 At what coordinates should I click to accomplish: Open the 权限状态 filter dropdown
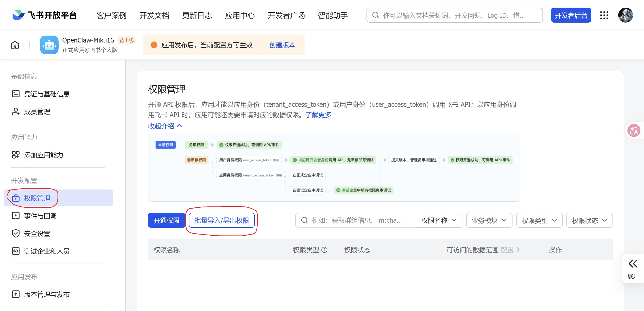pyautogui.click(x=589, y=220)
